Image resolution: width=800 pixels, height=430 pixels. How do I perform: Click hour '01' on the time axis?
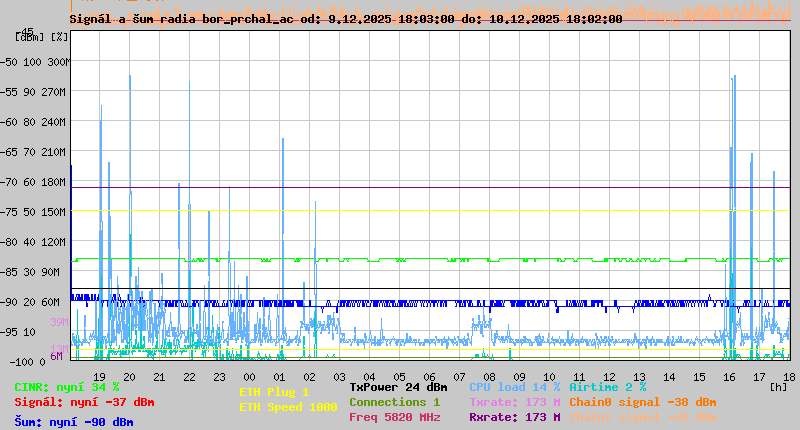279,377
